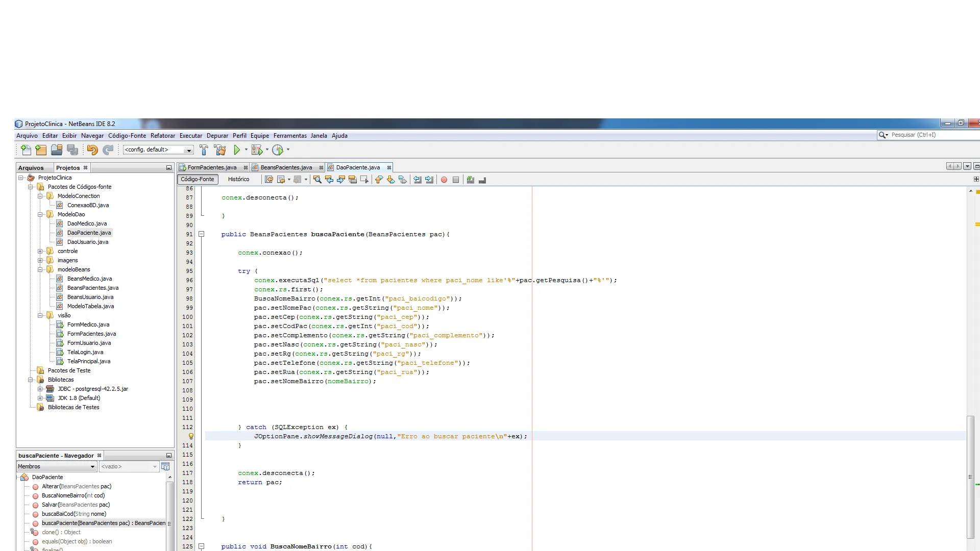Click the Profile Project icon

(x=278, y=150)
